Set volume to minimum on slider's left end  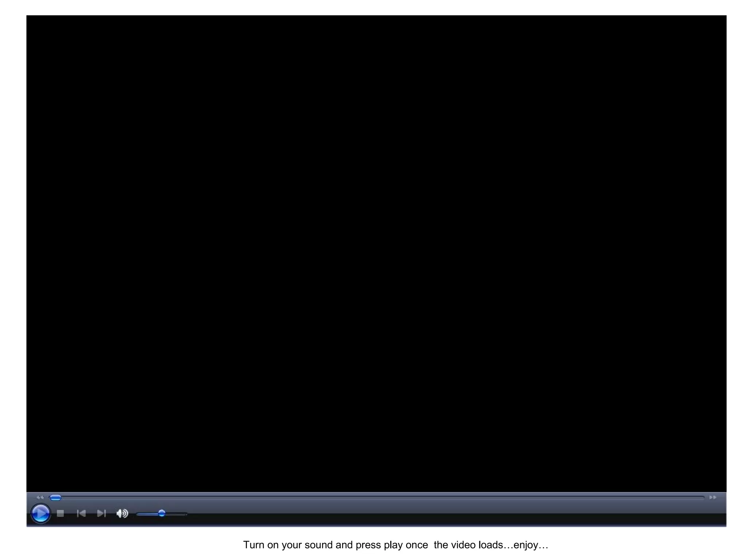click(138, 514)
